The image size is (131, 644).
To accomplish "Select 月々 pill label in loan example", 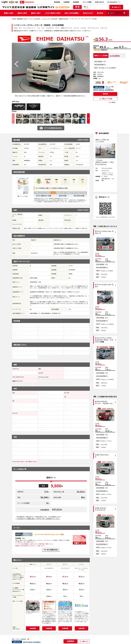I will [x=43, y=486].
